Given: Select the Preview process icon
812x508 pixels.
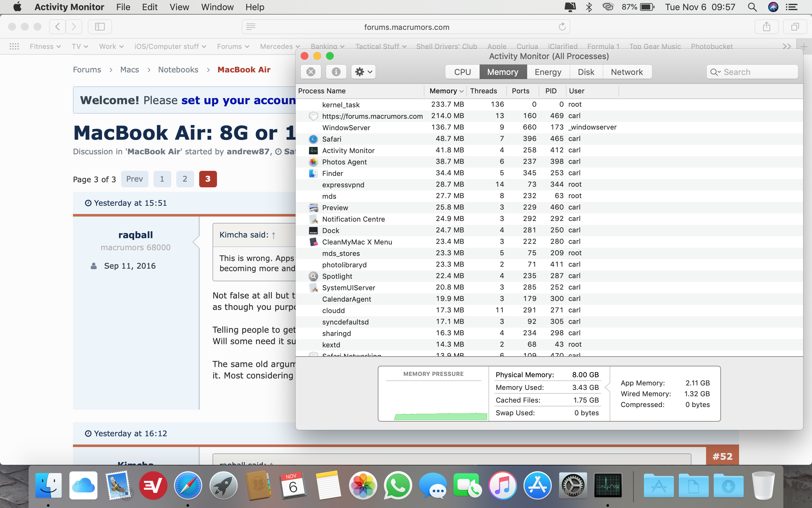Looking at the screenshot, I should [313, 208].
